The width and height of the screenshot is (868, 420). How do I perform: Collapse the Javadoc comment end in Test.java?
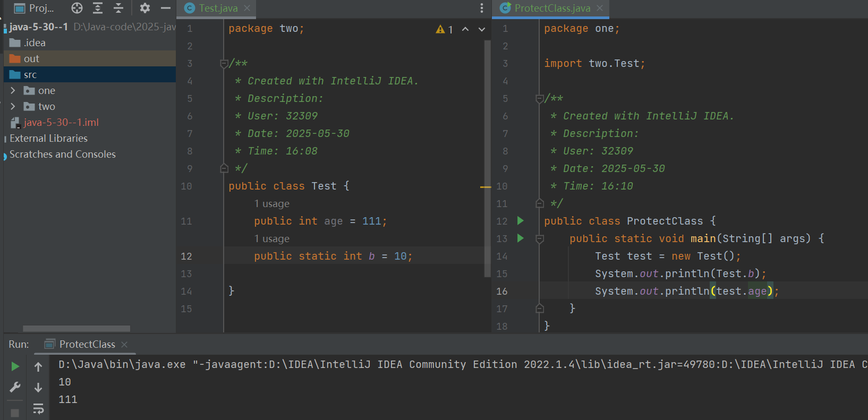pyautogui.click(x=224, y=168)
